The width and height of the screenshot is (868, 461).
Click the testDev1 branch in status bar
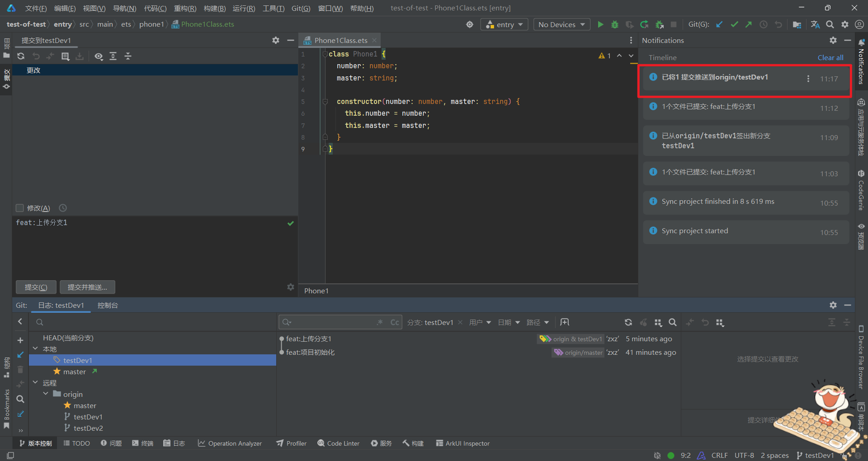(816, 455)
